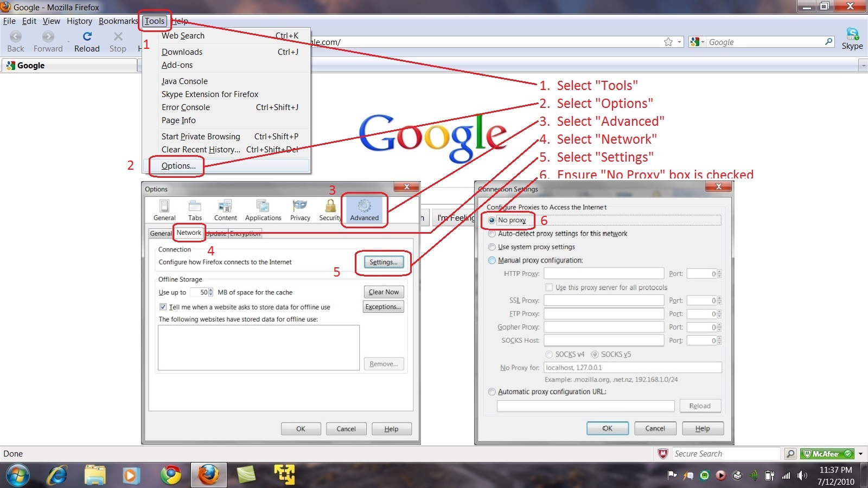
Task: Click the cache size spinner arrows
Action: coord(210,292)
